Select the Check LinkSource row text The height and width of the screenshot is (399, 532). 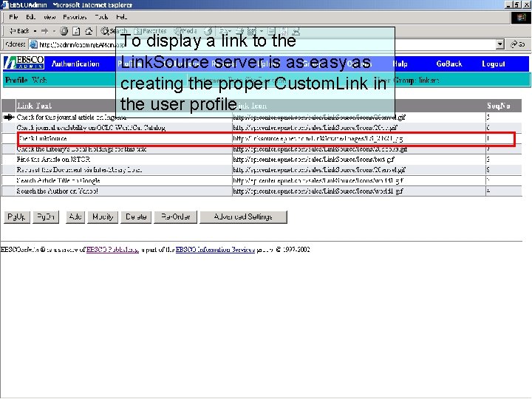pos(43,138)
